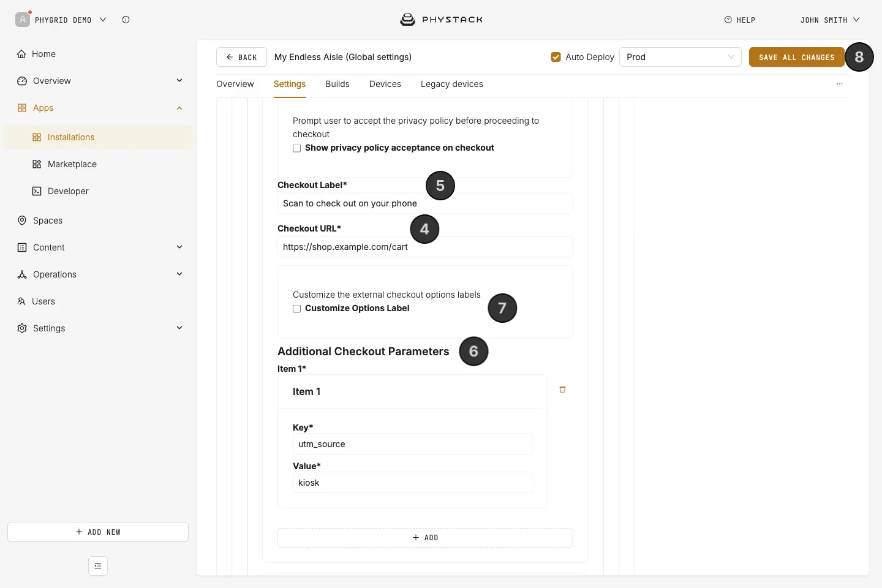
Task: Expand the sidebar Settings chevron
Action: (179, 328)
